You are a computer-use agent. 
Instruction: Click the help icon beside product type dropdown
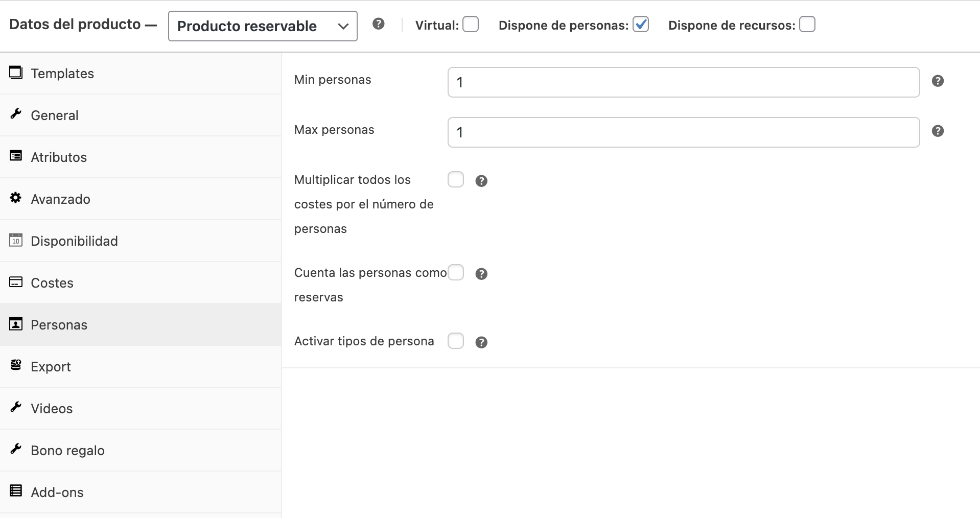378,24
